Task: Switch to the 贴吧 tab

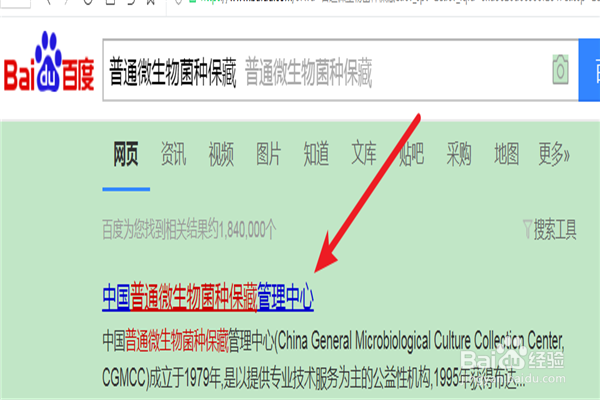Action: tap(411, 154)
